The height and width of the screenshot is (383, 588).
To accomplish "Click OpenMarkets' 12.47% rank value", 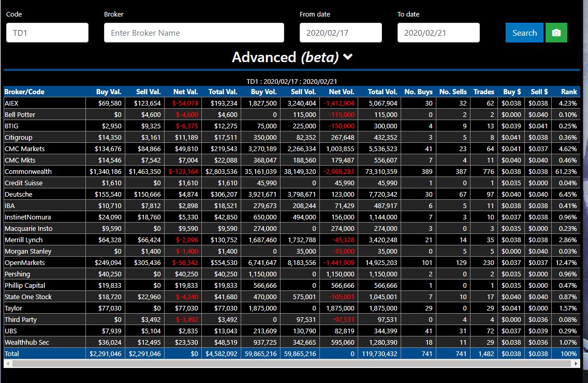I will tap(566, 263).
